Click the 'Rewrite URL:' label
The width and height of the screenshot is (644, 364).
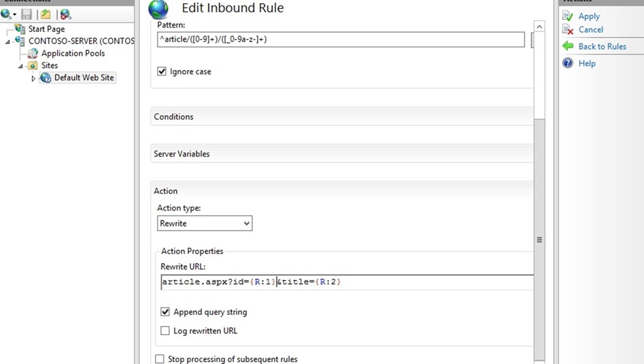tap(183, 266)
